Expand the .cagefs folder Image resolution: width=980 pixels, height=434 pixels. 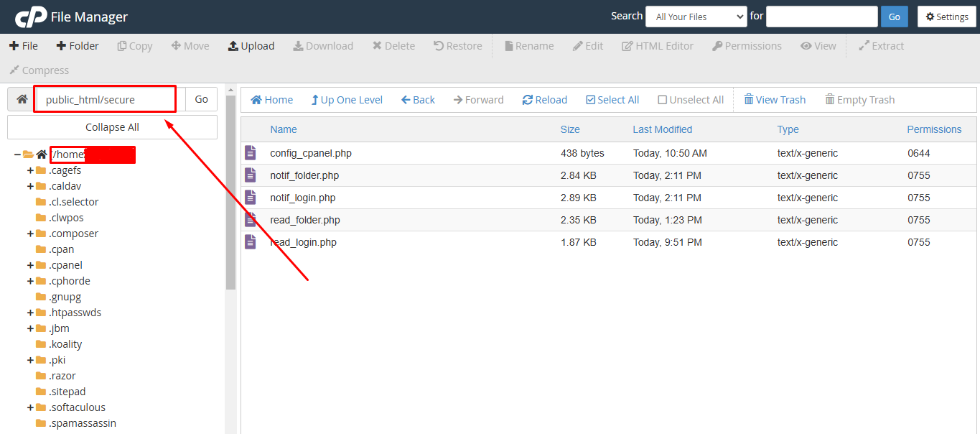pyautogui.click(x=30, y=170)
